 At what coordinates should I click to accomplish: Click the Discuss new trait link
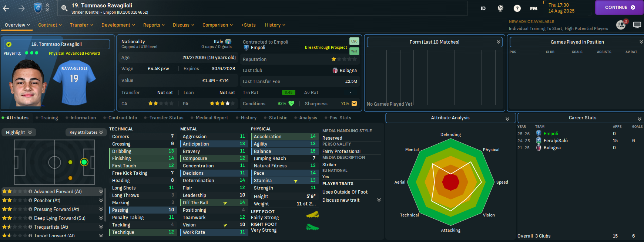pos(341,200)
